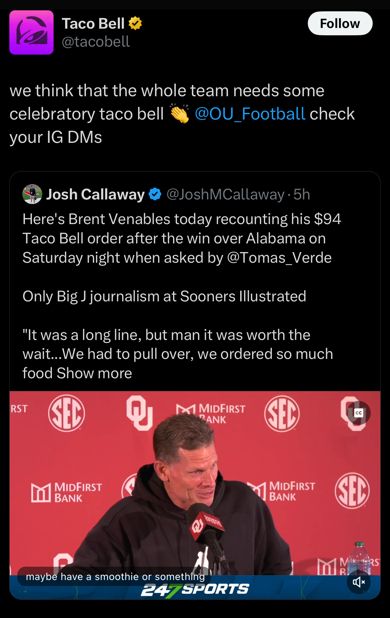Click Taco Bell's gold verified badge
390x618 pixels.
click(135, 24)
